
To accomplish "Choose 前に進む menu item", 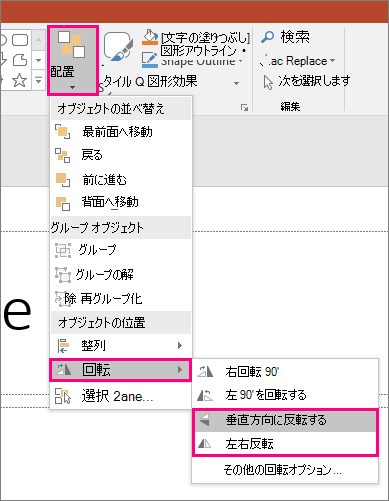I will coord(121,180).
